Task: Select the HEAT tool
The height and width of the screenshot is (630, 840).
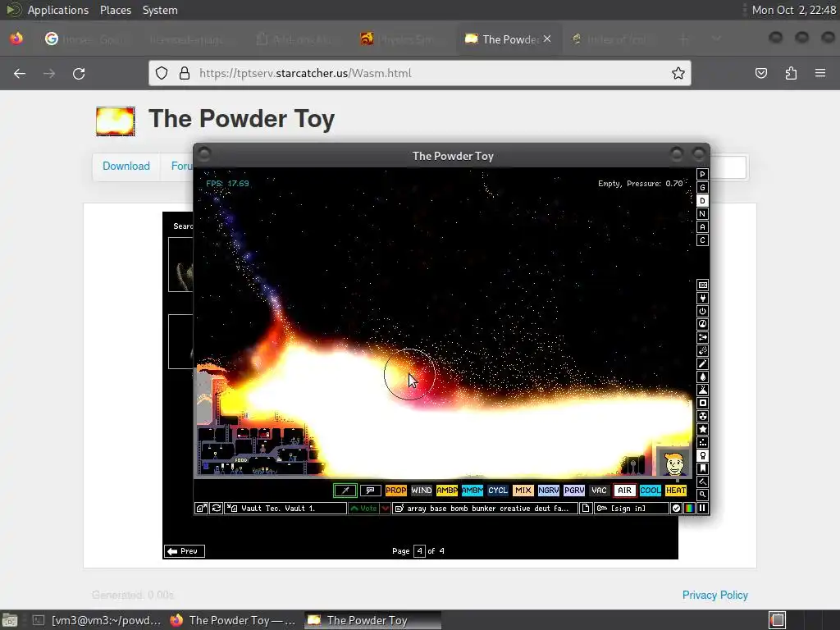Action: (x=676, y=491)
